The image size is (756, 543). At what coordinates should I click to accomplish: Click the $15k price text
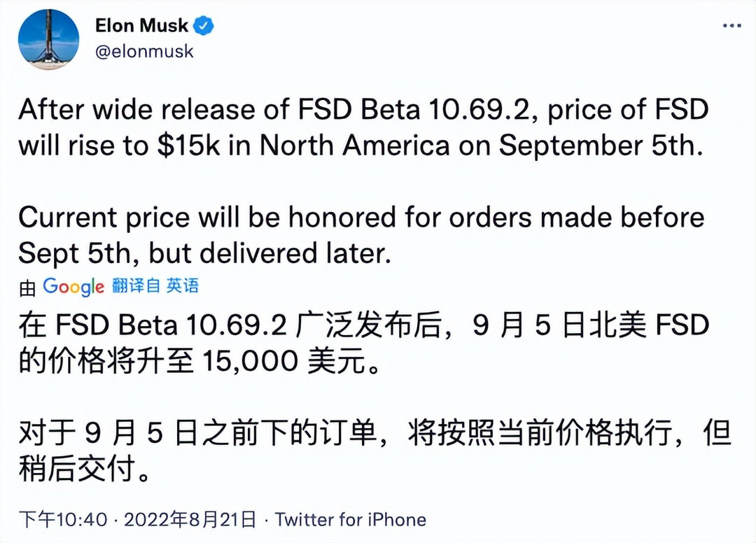(188, 146)
